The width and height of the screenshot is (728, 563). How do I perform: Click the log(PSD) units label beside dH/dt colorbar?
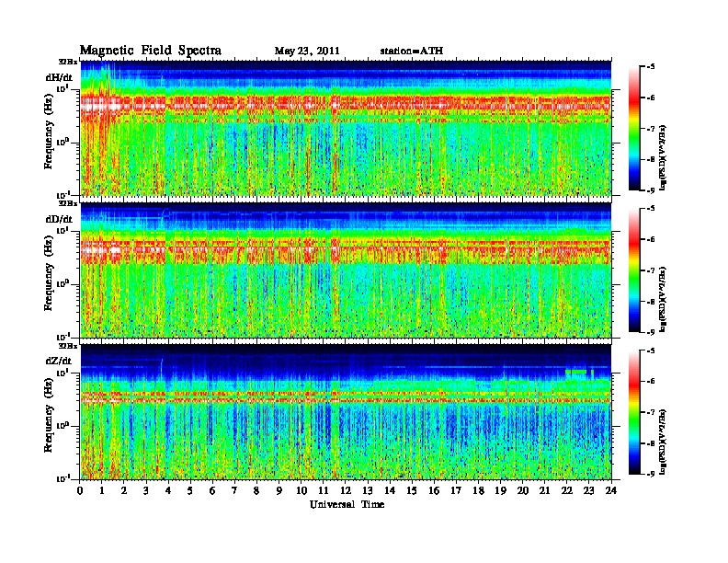click(x=664, y=157)
